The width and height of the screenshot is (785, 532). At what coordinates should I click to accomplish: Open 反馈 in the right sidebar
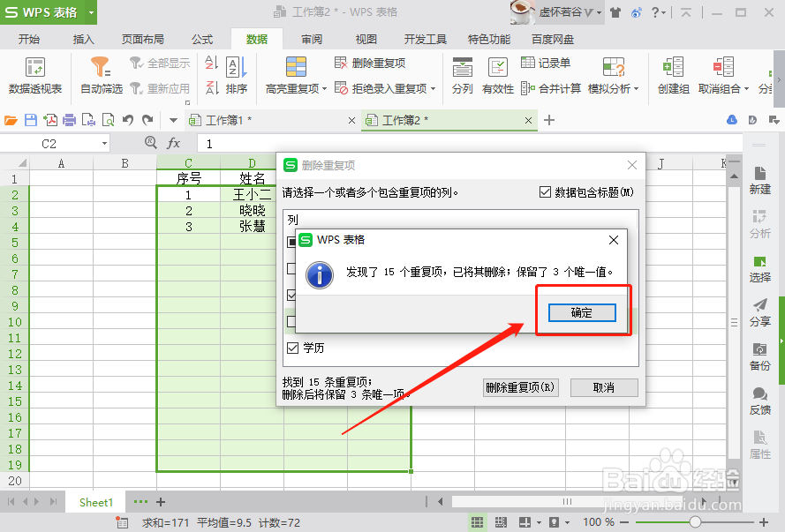[759, 401]
